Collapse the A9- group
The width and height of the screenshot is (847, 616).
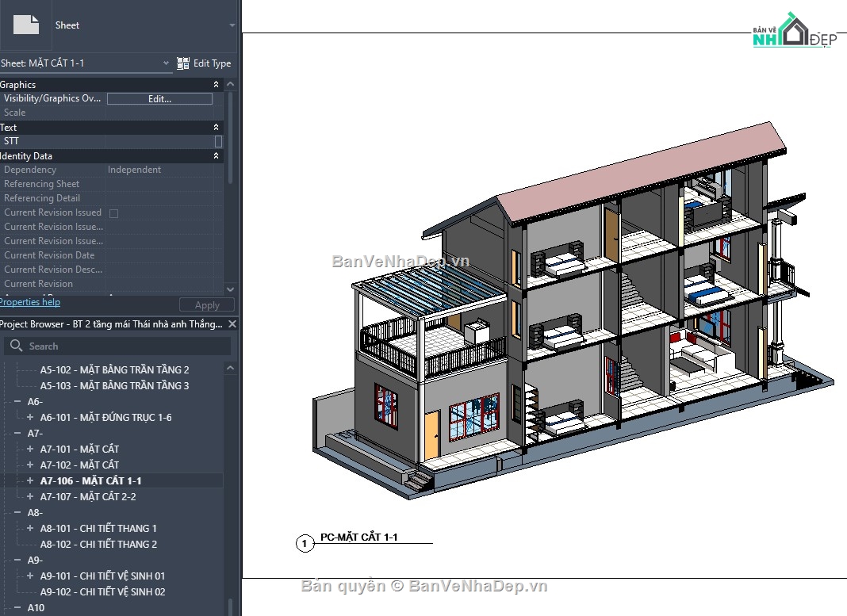click(17, 560)
